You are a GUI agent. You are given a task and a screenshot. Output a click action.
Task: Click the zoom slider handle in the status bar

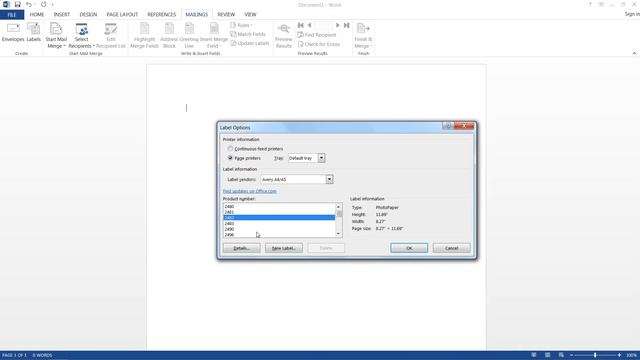(x=595, y=356)
